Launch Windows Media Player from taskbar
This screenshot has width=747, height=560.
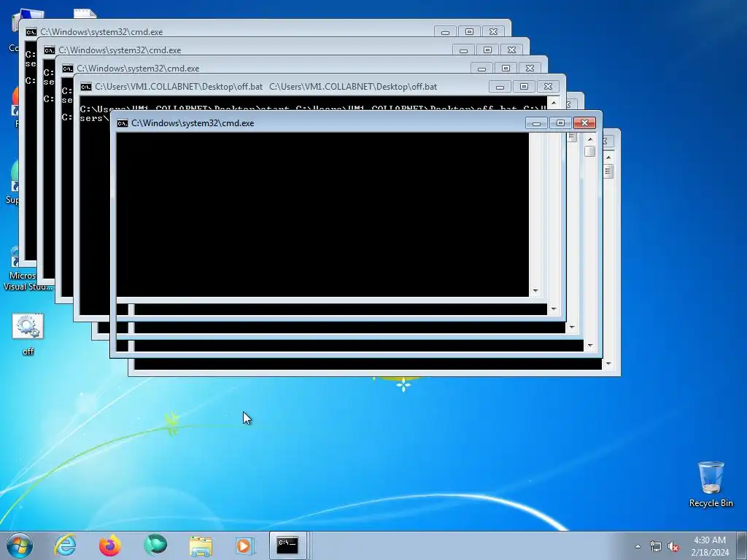click(x=245, y=545)
